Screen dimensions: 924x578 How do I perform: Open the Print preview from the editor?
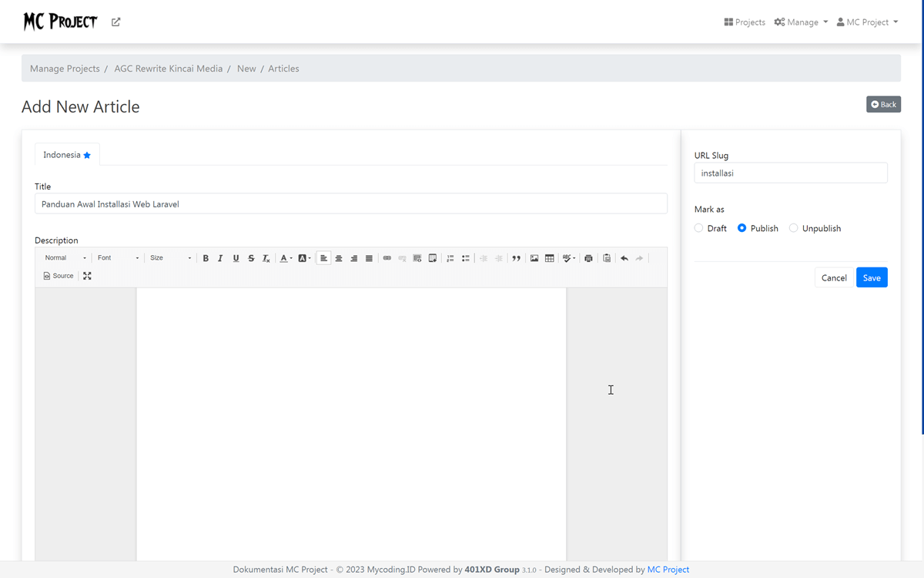(588, 258)
